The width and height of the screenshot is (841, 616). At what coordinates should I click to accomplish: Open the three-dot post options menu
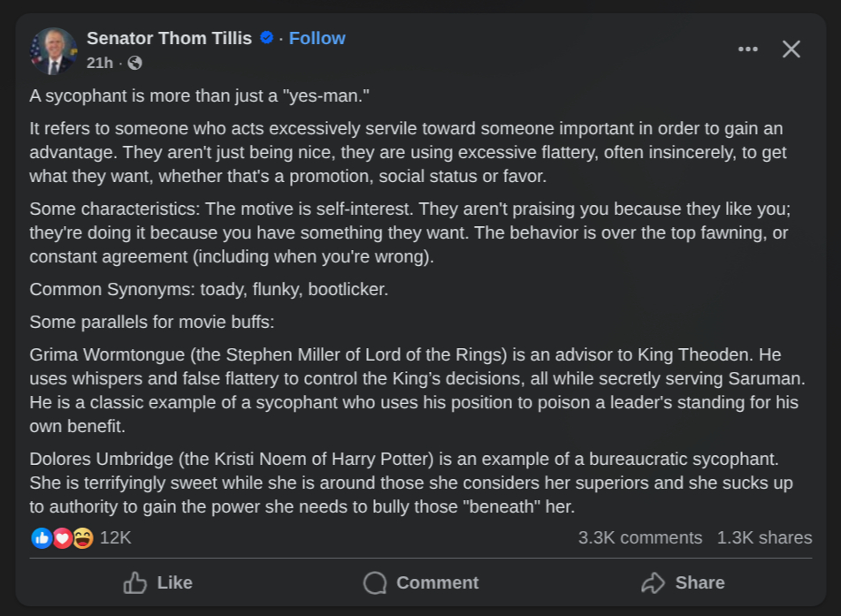(748, 49)
